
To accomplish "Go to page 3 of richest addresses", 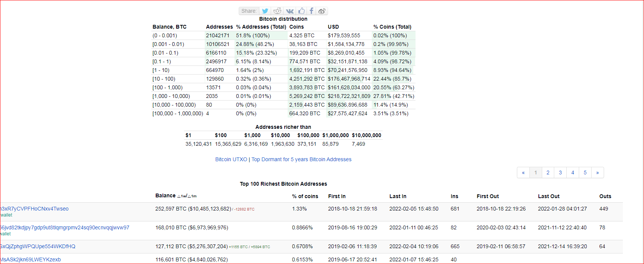I will 560,172.
